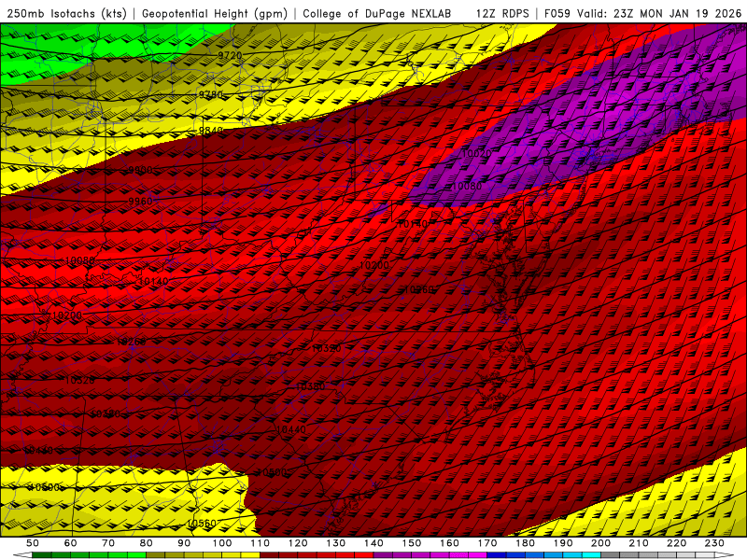This screenshot has height=560, width=747.
Task: Click the 'F059' forecast hour text
Action: tap(557, 14)
